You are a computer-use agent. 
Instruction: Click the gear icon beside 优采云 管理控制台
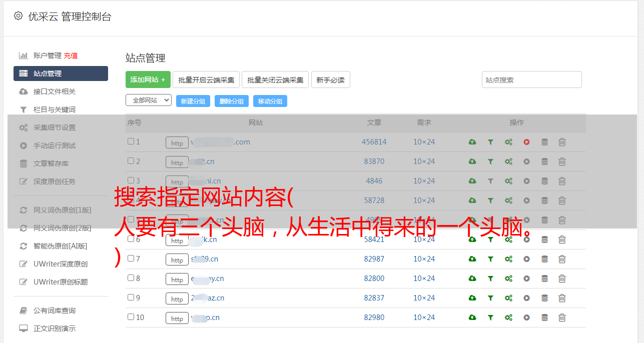pyautogui.click(x=18, y=16)
